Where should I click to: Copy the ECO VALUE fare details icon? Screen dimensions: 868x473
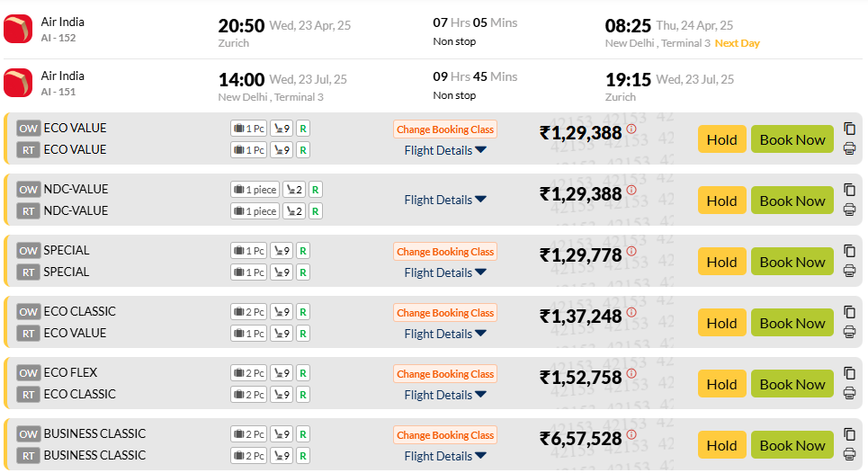pos(849,129)
